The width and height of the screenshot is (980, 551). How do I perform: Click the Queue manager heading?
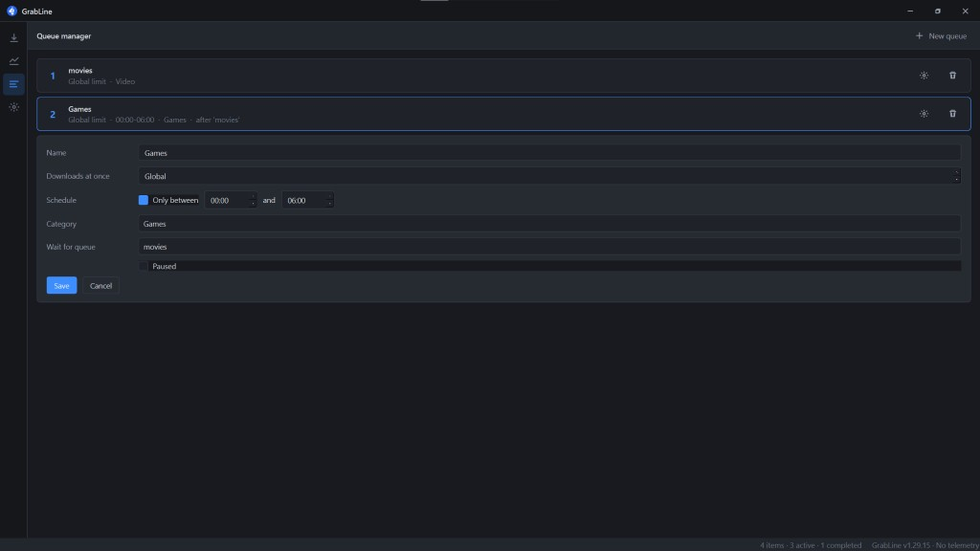(x=64, y=36)
